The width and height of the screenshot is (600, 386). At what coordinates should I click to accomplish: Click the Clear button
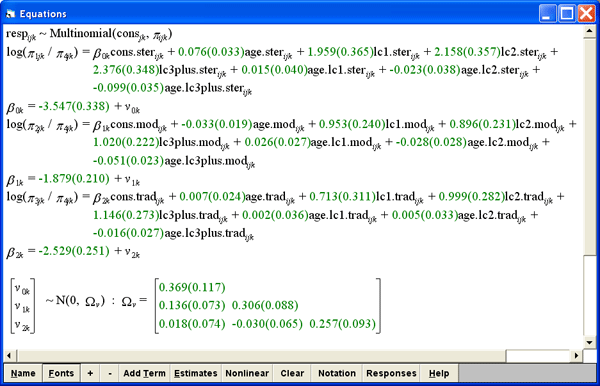click(x=292, y=373)
